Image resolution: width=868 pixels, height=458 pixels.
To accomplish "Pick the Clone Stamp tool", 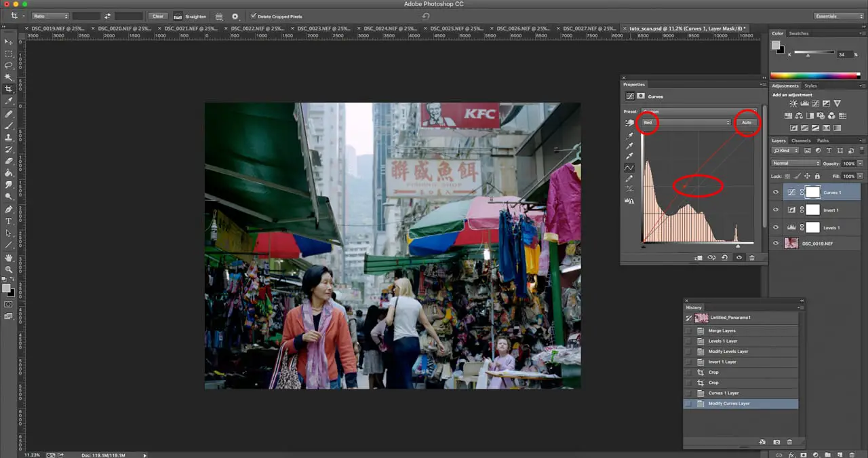I will 9,137.
